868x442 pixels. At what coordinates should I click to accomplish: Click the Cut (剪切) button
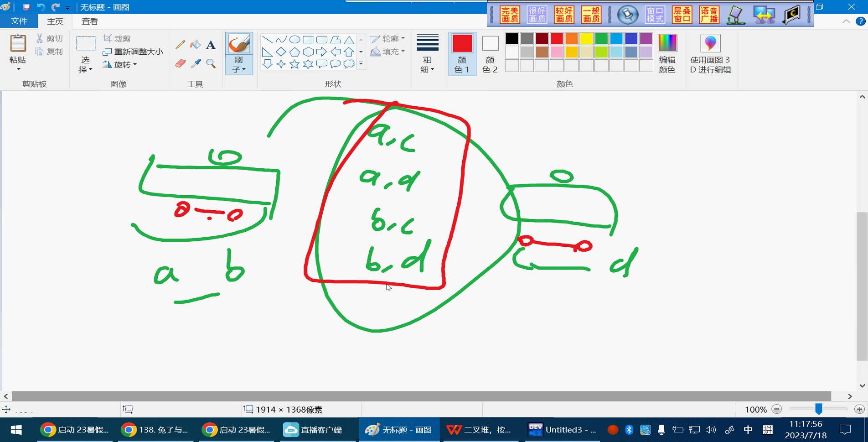click(49, 39)
